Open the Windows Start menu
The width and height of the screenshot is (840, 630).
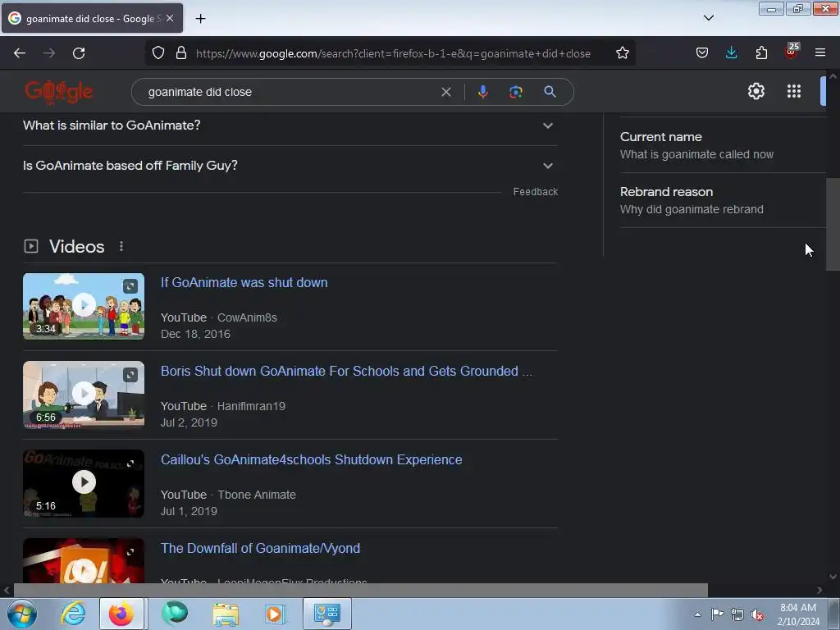click(22, 614)
